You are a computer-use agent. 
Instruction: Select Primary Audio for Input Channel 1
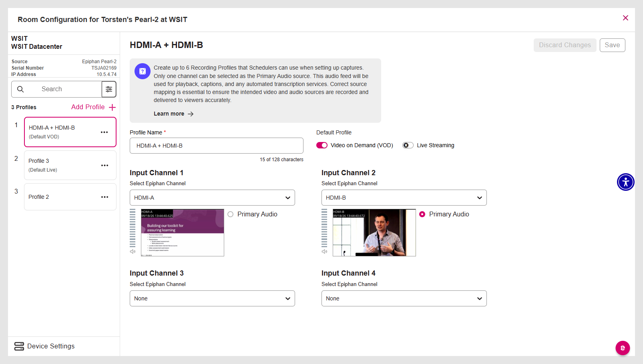point(231,214)
